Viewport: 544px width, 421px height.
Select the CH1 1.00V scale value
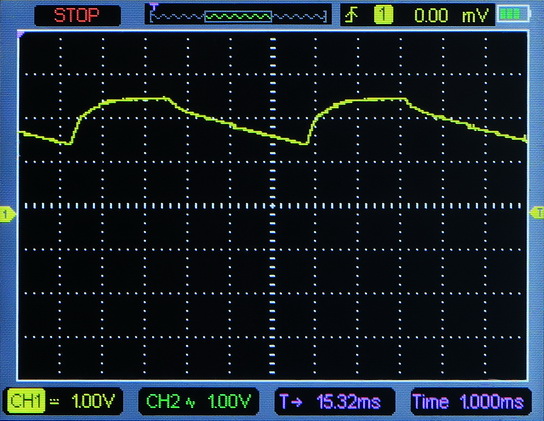[x=93, y=402]
